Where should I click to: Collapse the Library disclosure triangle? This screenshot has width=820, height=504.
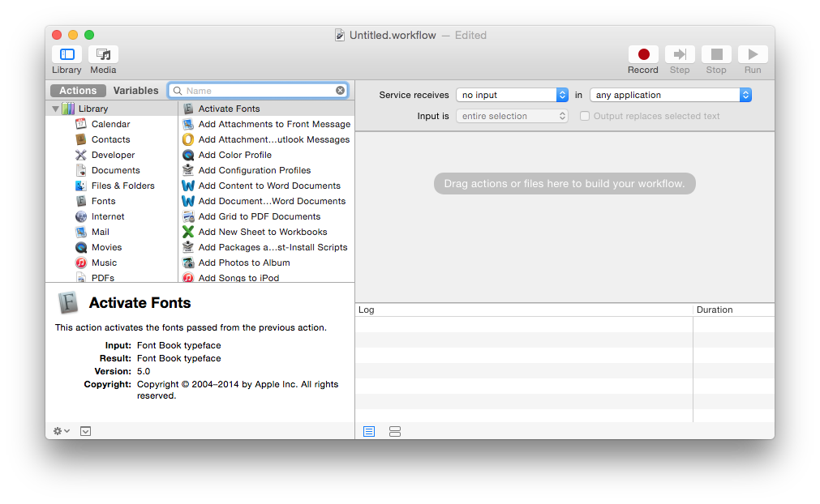[55, 109]
